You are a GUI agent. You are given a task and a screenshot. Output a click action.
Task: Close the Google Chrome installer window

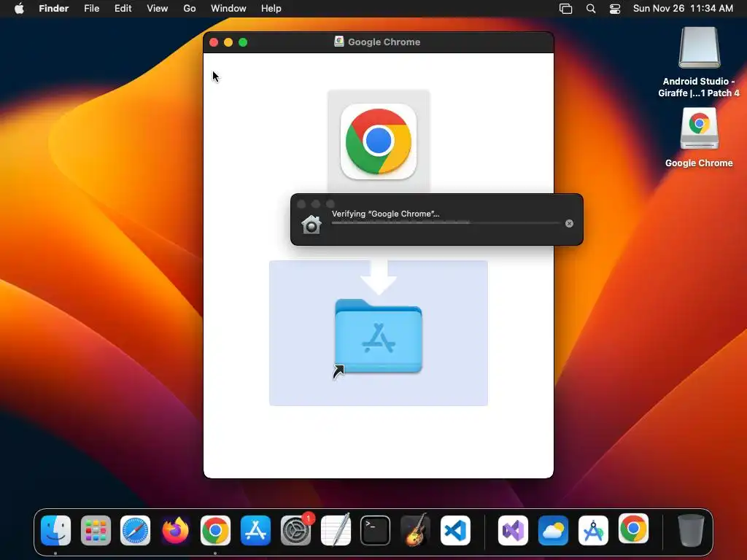pos(214,42)
